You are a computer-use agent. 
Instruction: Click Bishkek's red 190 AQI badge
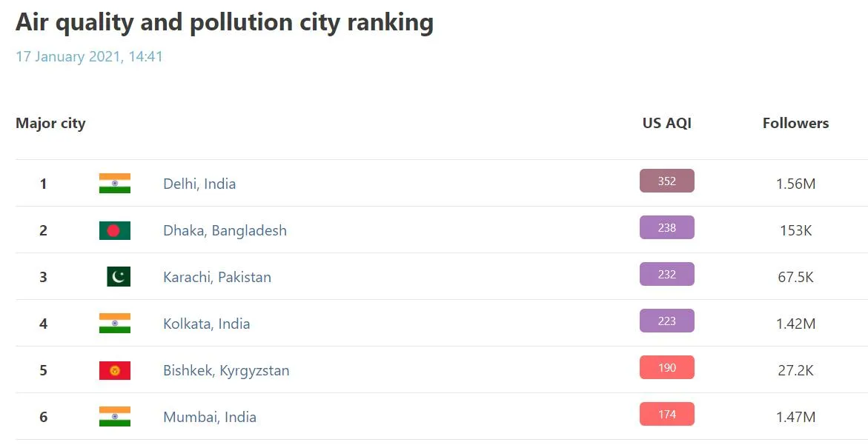(667, 367)
